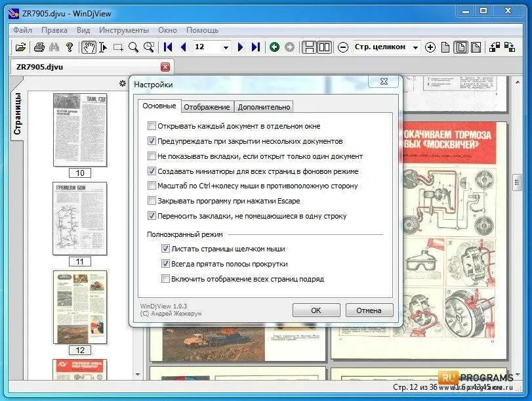
Task: Open the Правка menu
Action: click(54, 30)
